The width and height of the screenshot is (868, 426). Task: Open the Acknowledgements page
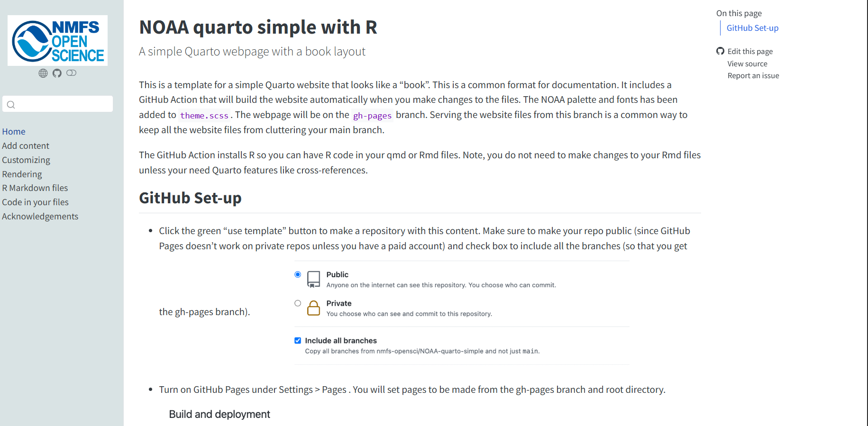click(40, 217)
